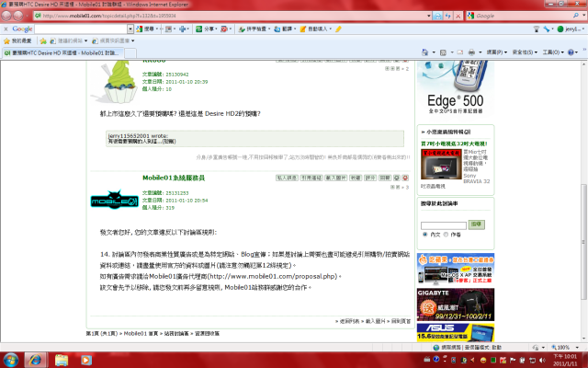Click the Read Mail envelope icon
Screen dimensions: 588x368
coord(460,52)
